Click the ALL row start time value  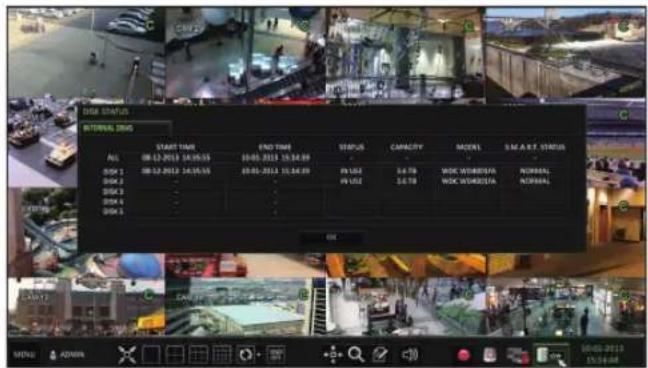[176, 158]
